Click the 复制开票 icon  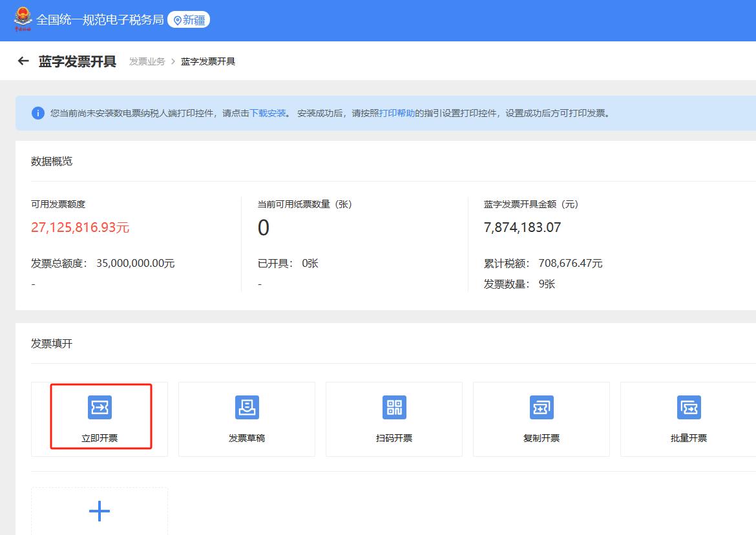click(x=541, y=407)
